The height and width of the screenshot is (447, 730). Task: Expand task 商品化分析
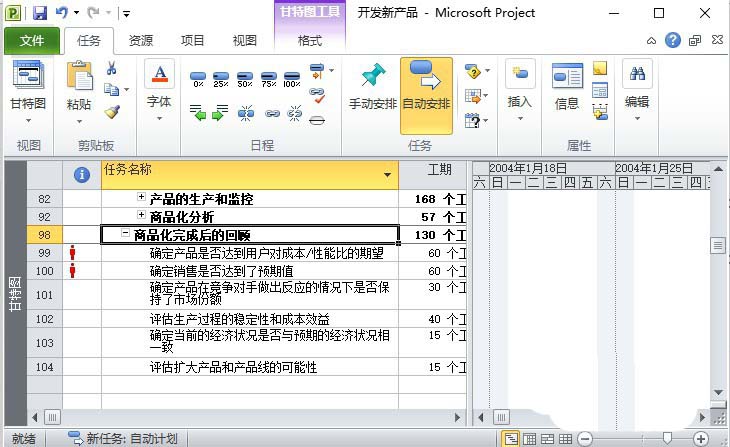pyautogui.click(x=141, y=215)
